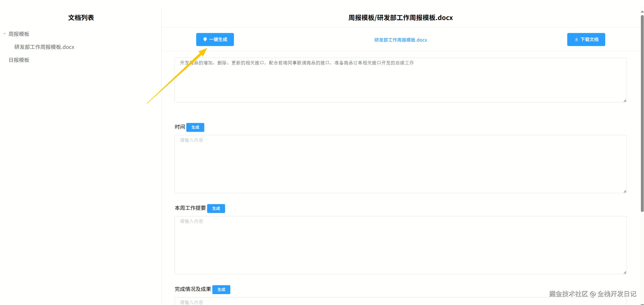Click 生成 button next to 时间
The height and width of the screenshot is (305, 644).
(x=195, y=127)
